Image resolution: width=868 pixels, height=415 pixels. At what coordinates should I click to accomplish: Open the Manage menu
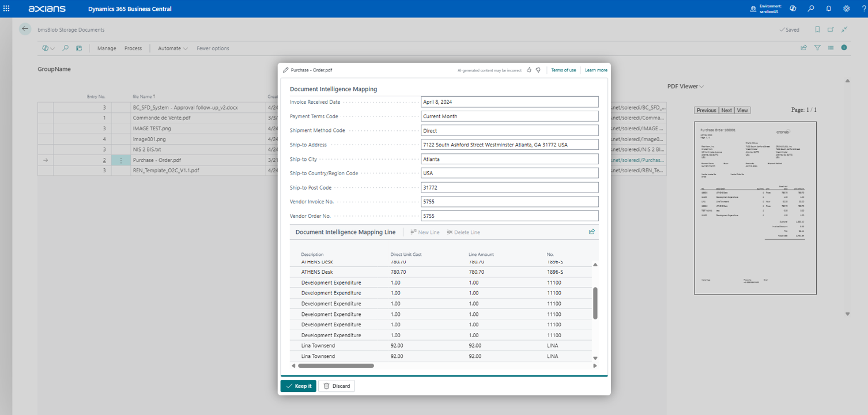click(x=107, y=48)
